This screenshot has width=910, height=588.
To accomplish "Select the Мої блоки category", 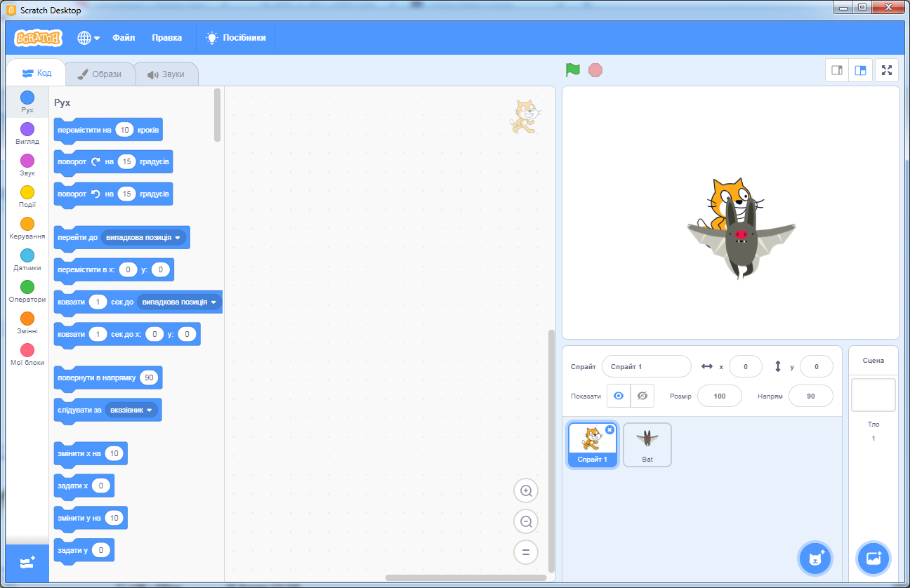I will pyautogui.click(x=27, y=354).
